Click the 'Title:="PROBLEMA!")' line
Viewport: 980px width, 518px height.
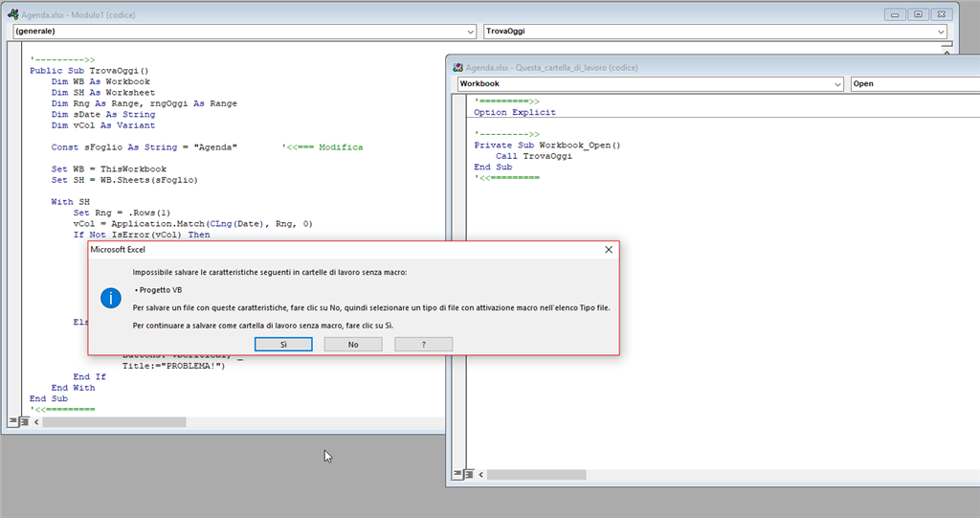coord(174,366)
